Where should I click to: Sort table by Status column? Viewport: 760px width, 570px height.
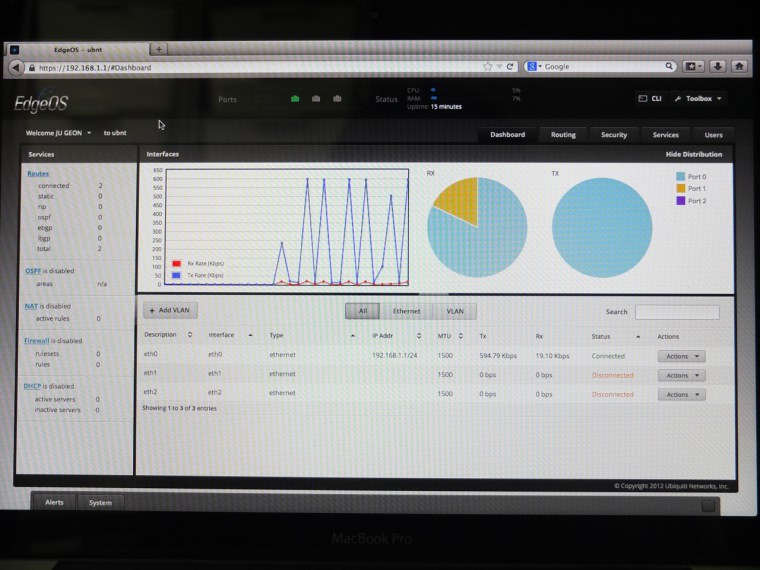click(x=616, y=336)
